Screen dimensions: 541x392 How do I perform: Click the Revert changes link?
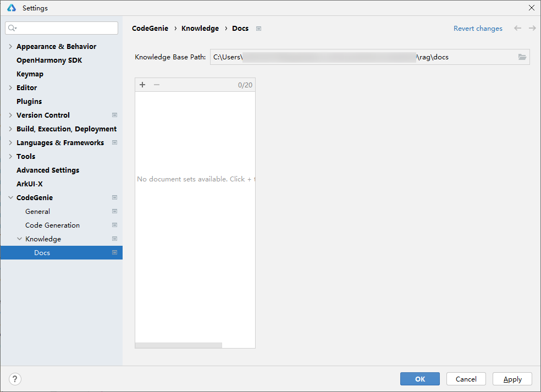(478, 28)
